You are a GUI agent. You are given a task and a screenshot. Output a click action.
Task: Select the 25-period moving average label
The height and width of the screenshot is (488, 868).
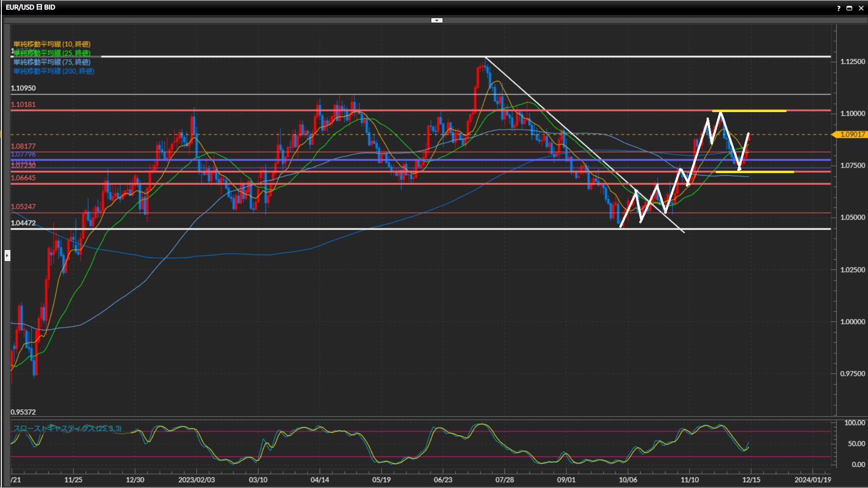click(x=52, y=53)
